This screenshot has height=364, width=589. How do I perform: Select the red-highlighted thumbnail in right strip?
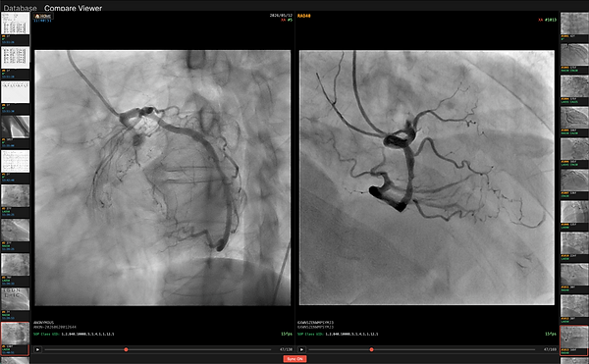574,340
